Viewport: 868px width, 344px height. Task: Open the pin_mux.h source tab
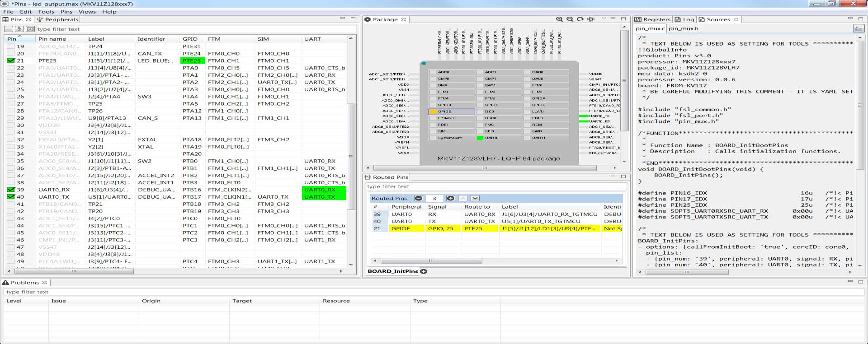pyautogui.click(x=683, y=28)
